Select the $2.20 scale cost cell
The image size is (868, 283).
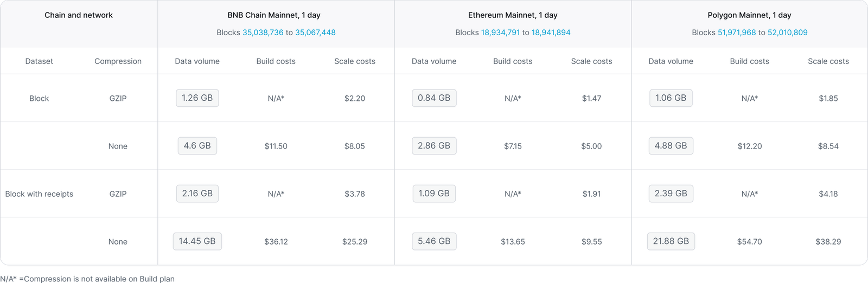pyautogui.click(x=355, y=99)
